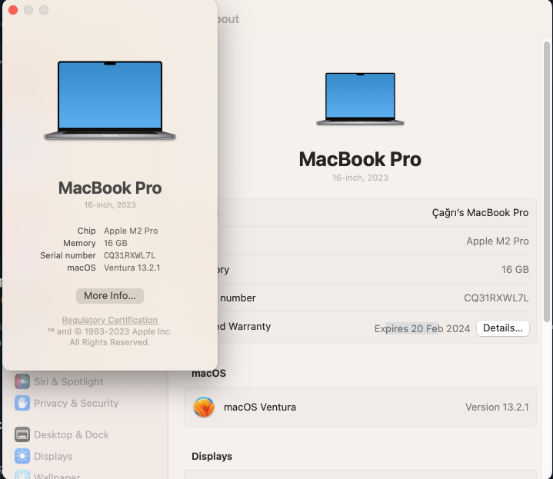
Task: Select Desktop & Dock in sidebar
Action: tap(71, 435)
